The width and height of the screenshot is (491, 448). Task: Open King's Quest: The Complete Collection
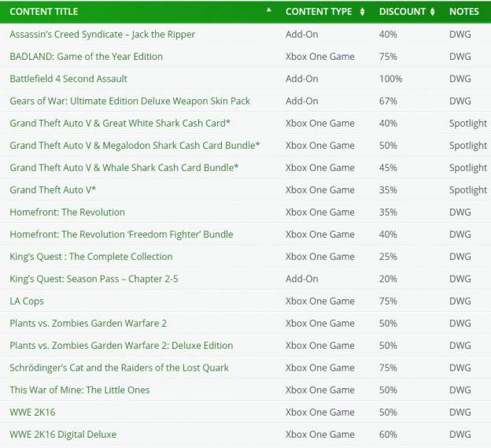pyautogui.click(x=91, y=257)
